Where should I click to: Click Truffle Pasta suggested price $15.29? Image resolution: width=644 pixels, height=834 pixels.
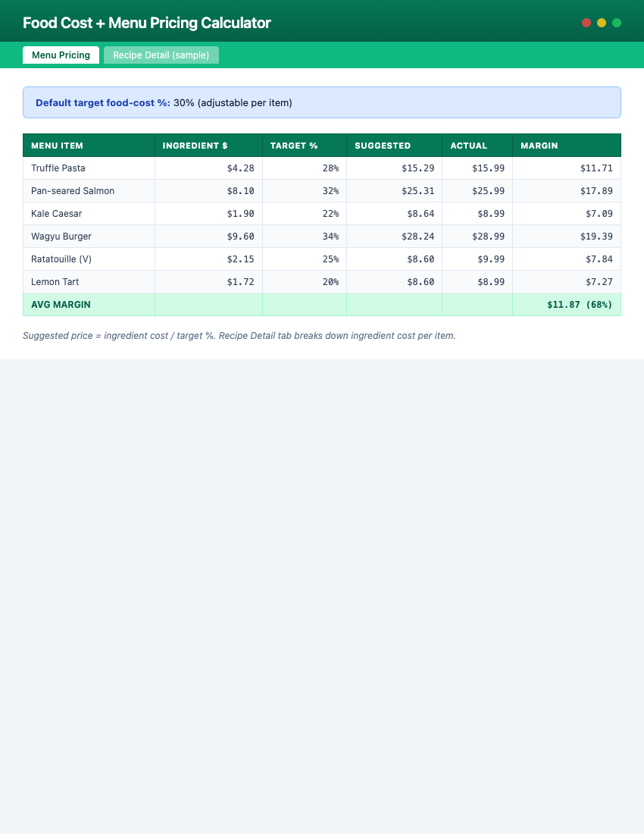point(417,168)
